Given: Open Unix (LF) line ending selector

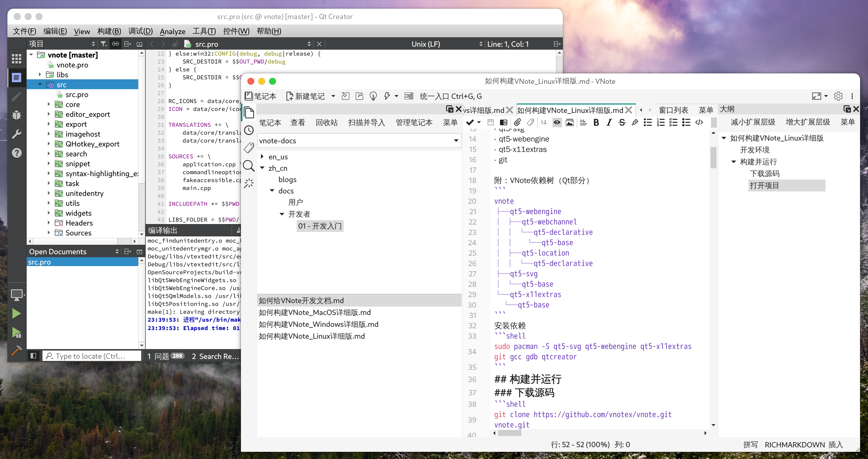Looking at the screenshot, I should 447,44.
